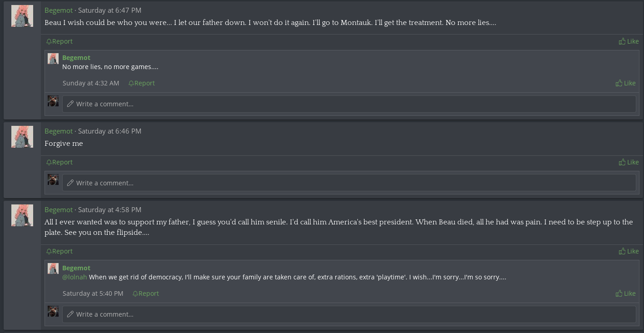Report the Saturday 5:40 PM comment
The image size is (644, 333).
click(x=146, y=293)
